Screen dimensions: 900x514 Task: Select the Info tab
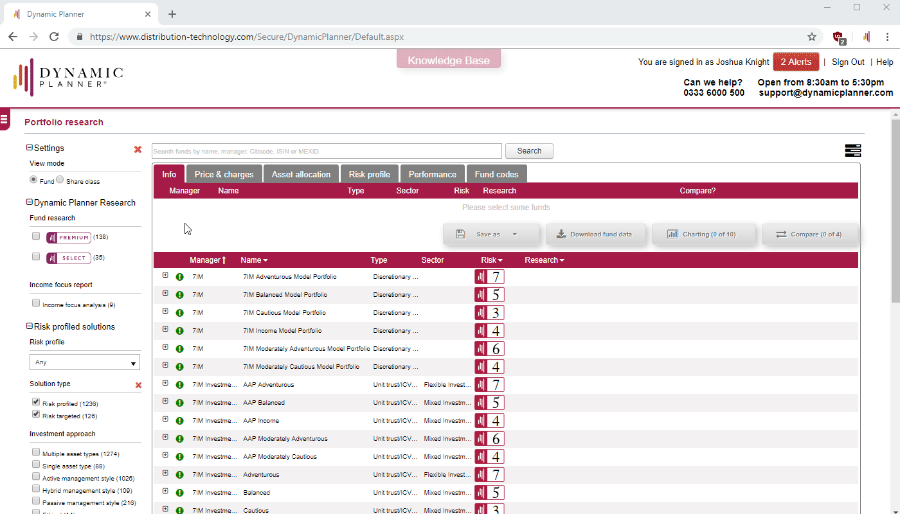coord(169,174)
